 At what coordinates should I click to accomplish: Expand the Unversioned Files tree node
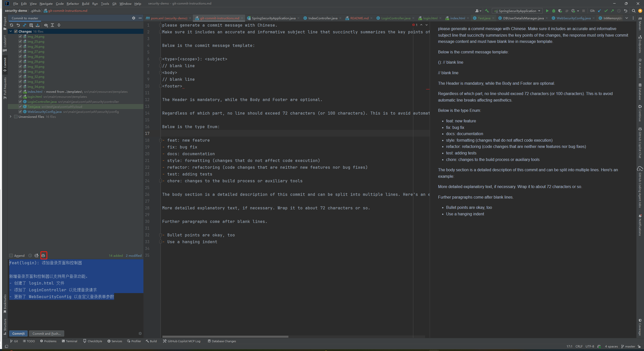pos(11,117)
